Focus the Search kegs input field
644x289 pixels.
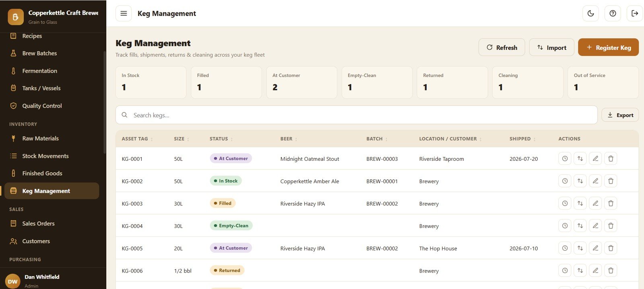(357, 115)
